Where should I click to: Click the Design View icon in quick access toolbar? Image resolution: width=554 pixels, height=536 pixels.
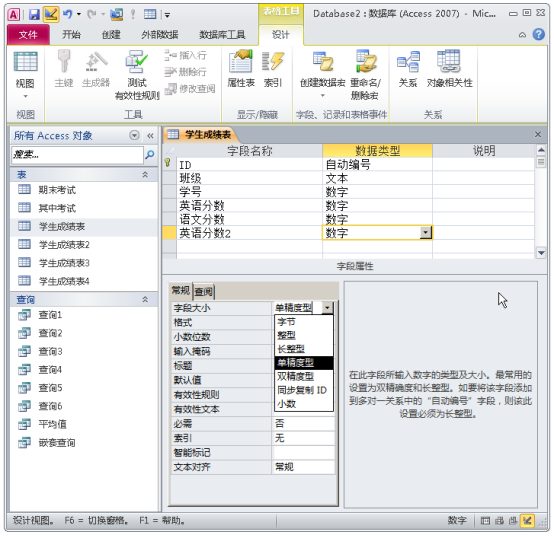(51, 14)
